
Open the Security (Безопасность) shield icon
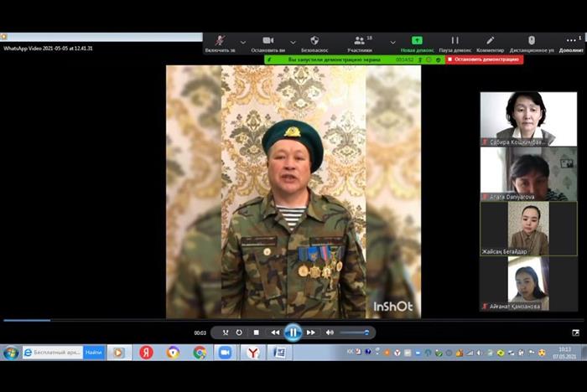tap(314, 42)
